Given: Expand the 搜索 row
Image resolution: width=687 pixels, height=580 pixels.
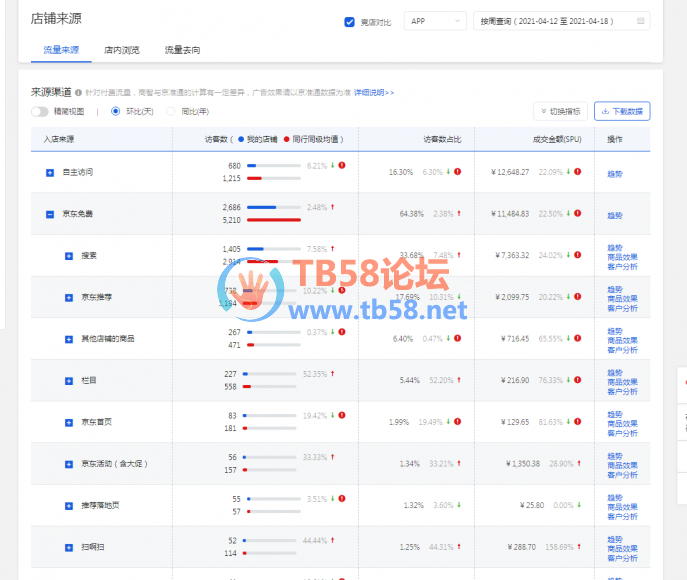Looking at the screenshot, I should [69, 256].
